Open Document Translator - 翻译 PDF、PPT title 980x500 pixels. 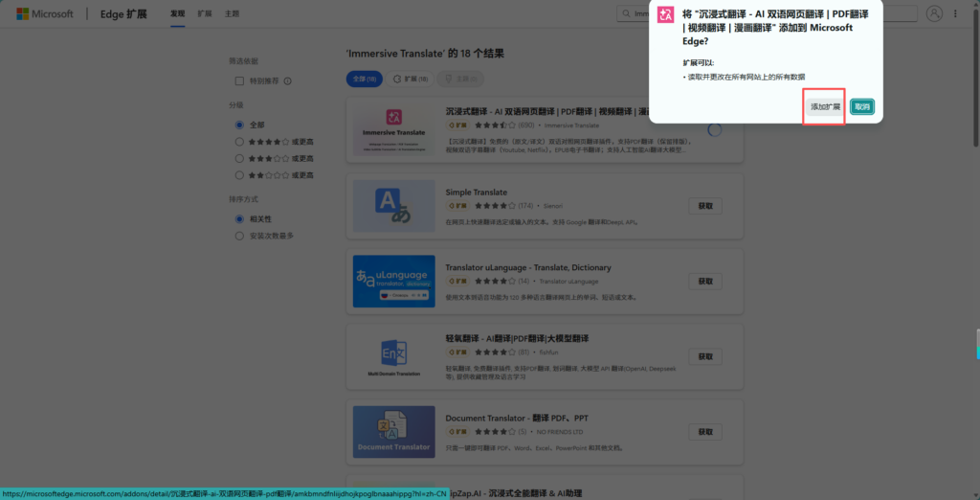(x=517, y=418)
